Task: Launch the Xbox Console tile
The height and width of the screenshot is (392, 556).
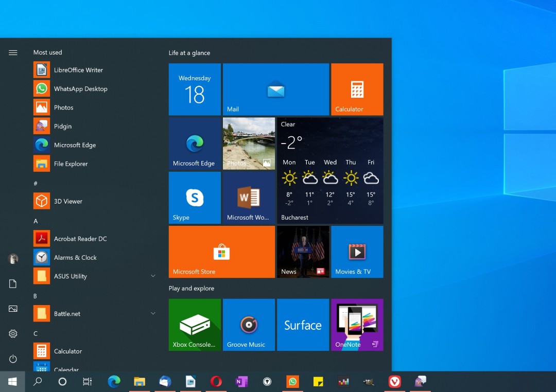Action: pyautogui.click(x=195, y=325)
